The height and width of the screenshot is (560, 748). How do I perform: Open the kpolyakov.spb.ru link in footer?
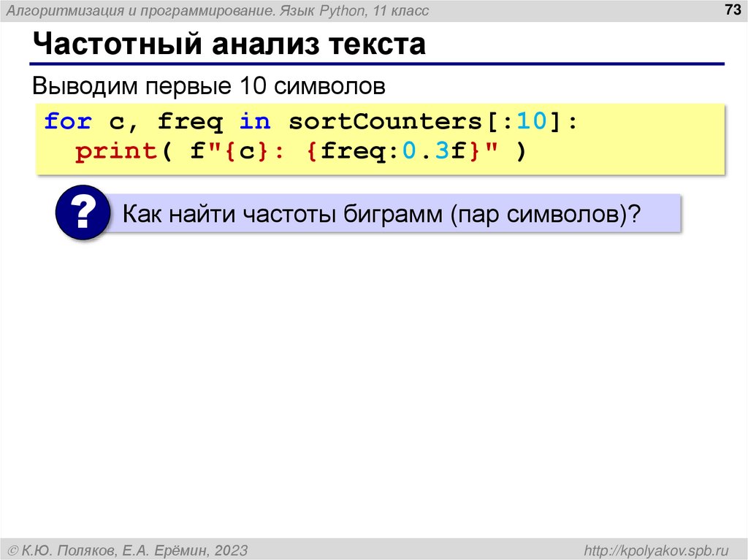656,550
